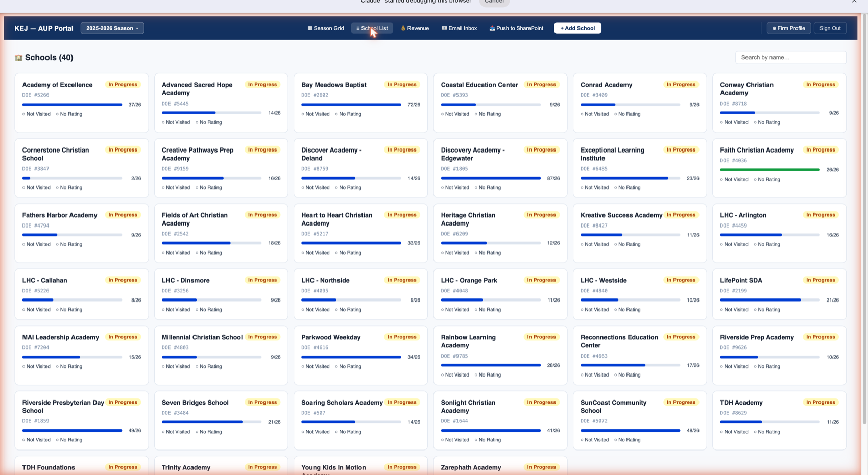Open Rainbow Learning Academy card
Image resolution: width=868 pixels, height=475 pixels.
click(x=500, y=355)
